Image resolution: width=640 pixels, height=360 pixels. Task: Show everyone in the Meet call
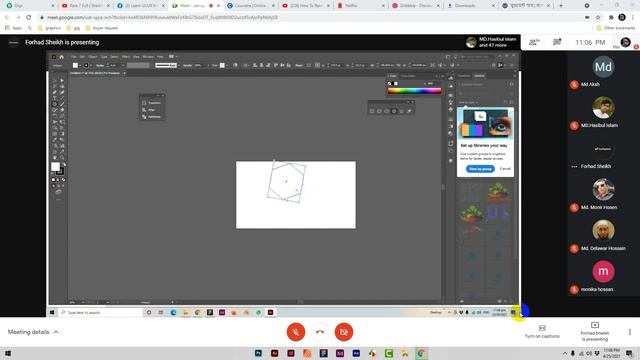(533, 42)
